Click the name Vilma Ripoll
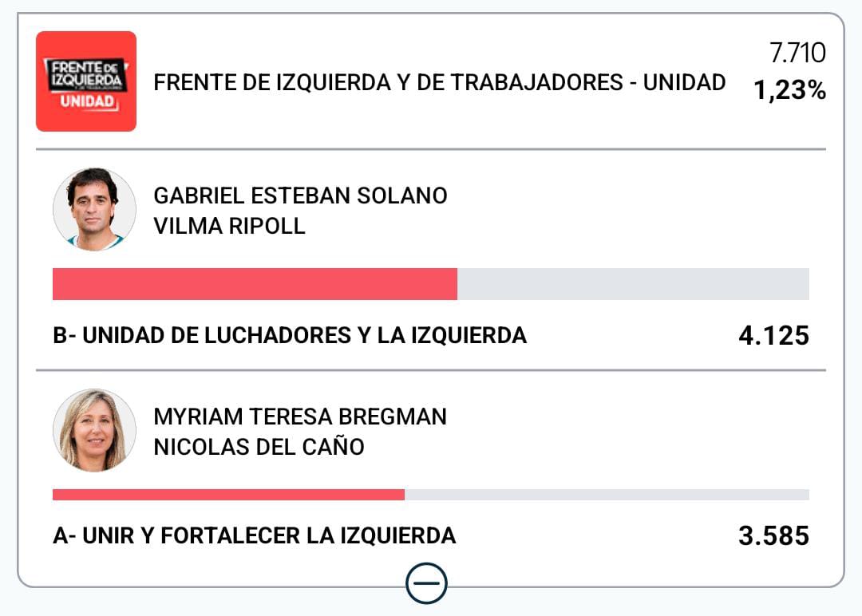 229,226
